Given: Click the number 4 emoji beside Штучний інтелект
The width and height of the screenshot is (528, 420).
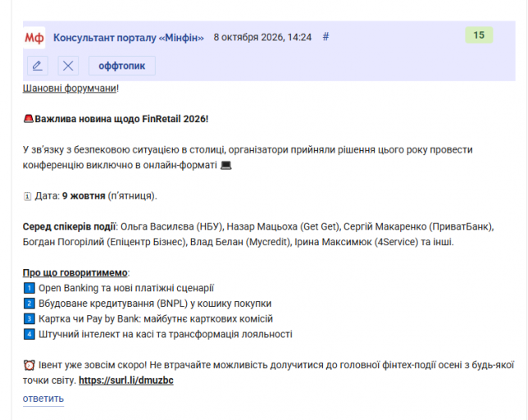Looking at the screenshot, I should point(29,335).
